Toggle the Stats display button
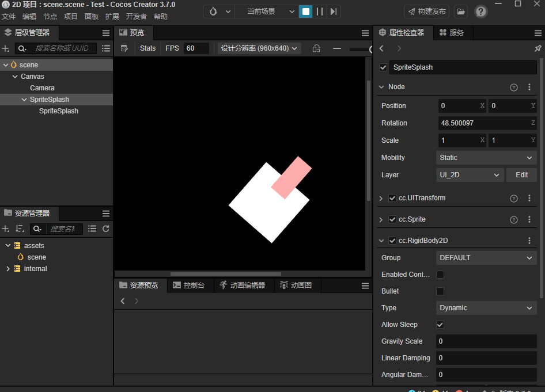This screenshot has height=392, width=545. (x=147, y=48)
